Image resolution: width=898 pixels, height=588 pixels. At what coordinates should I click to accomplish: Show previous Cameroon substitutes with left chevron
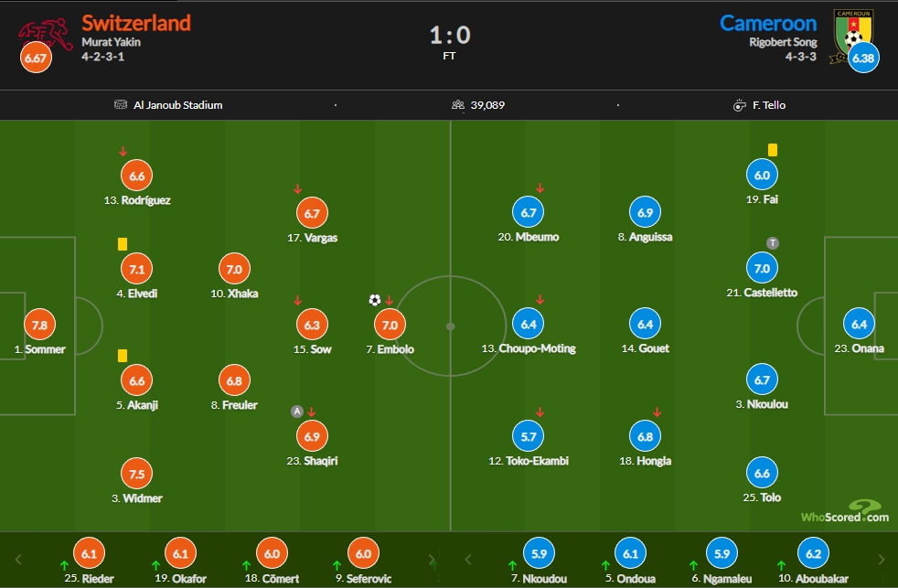(468, 560)
